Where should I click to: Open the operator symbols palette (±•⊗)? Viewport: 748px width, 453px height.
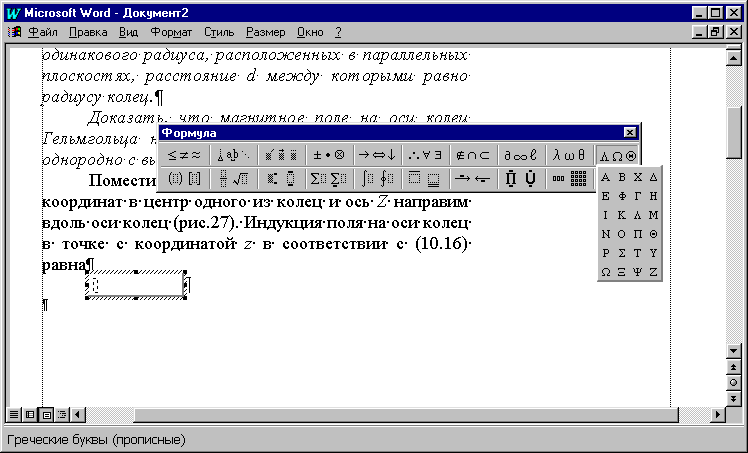(329, 155)
